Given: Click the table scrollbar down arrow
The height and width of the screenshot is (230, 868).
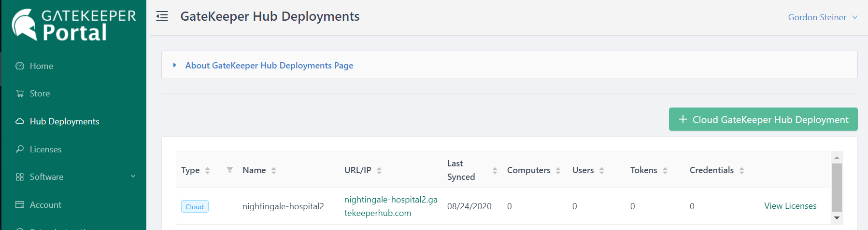Looking at the screenshot, I should tap(837, 218).
